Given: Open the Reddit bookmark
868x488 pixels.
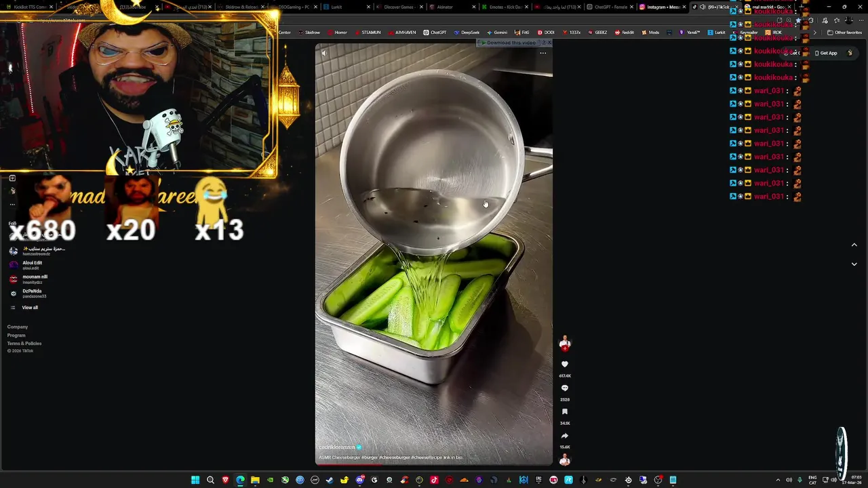Looking at the screenshot, I should click(x=624, y=33).
